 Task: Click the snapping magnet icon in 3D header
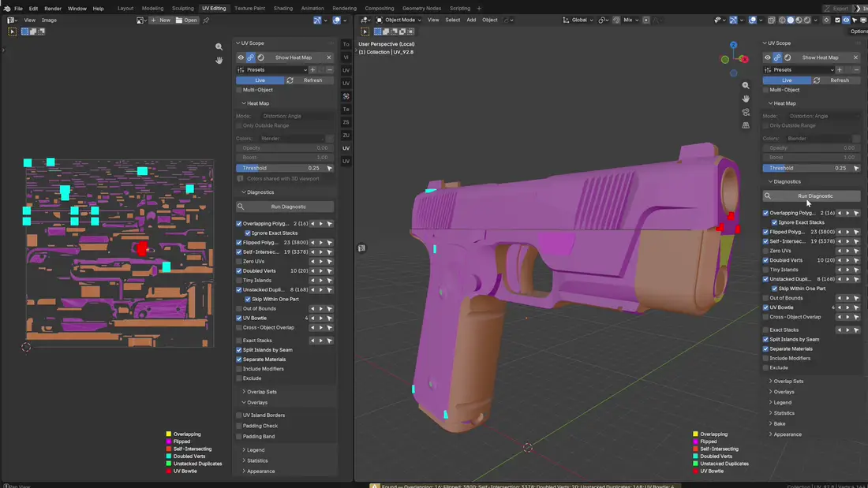coord(616,20)
